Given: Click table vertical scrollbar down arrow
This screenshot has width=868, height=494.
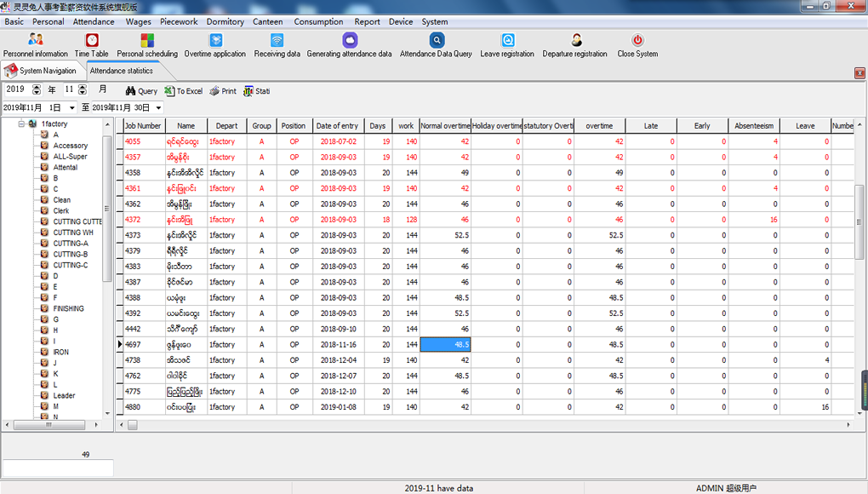Looking at the screenshot, I should [x=859, y=413].
